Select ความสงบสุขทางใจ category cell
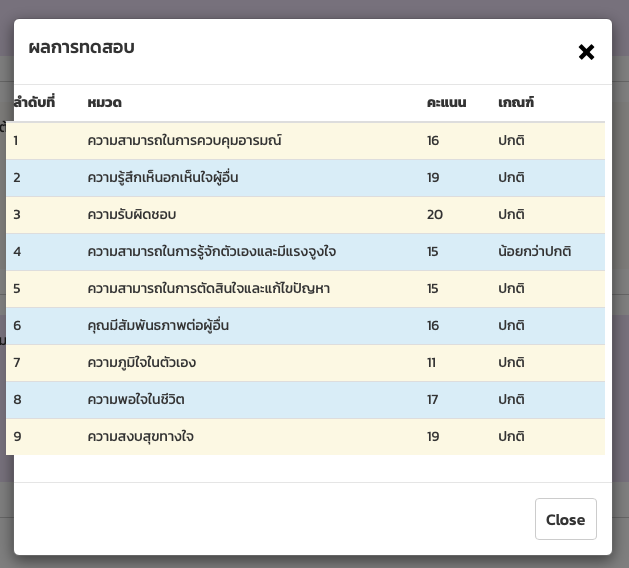Screen dimensions: 629x568 (140, 436)
